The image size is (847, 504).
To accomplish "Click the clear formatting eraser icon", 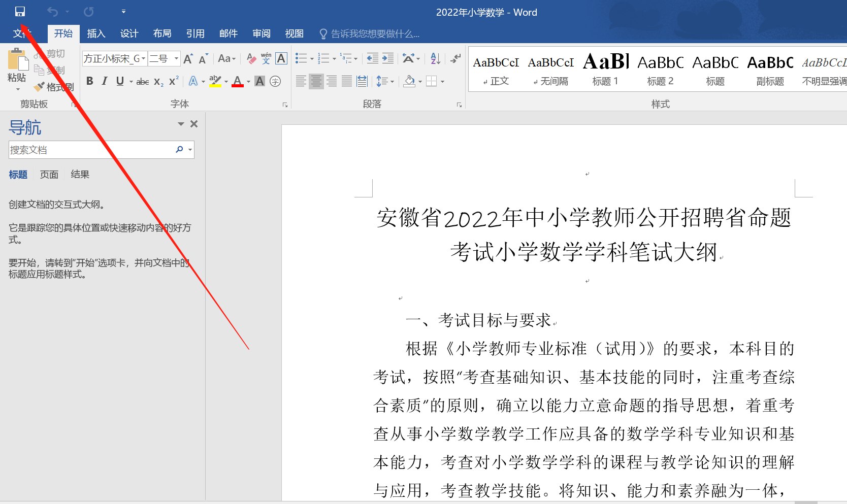I will (x=251, y=59).
